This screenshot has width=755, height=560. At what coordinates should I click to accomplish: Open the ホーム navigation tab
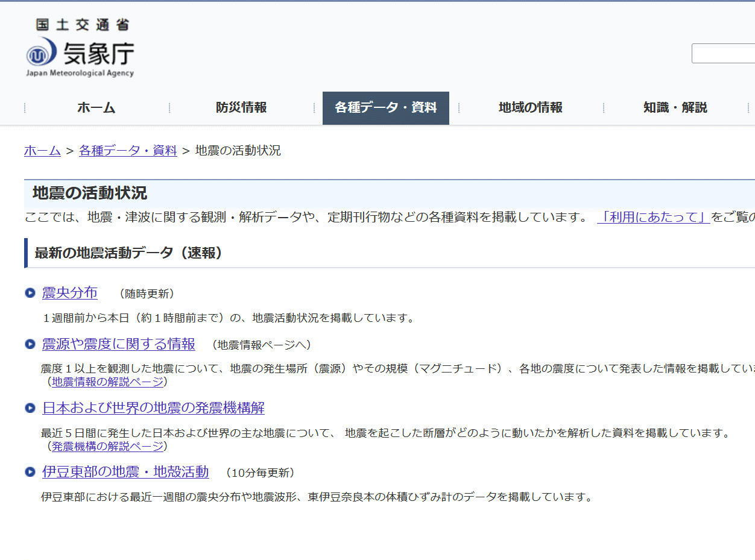96,108
